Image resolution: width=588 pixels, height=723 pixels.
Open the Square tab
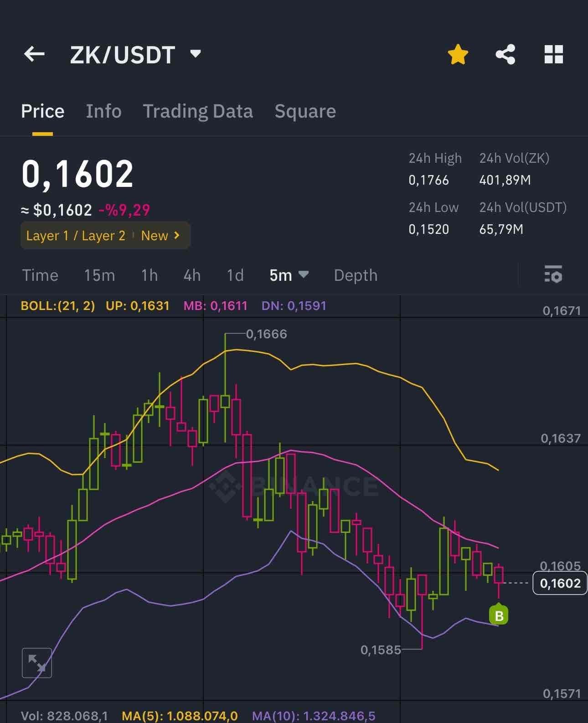[305, 112]
